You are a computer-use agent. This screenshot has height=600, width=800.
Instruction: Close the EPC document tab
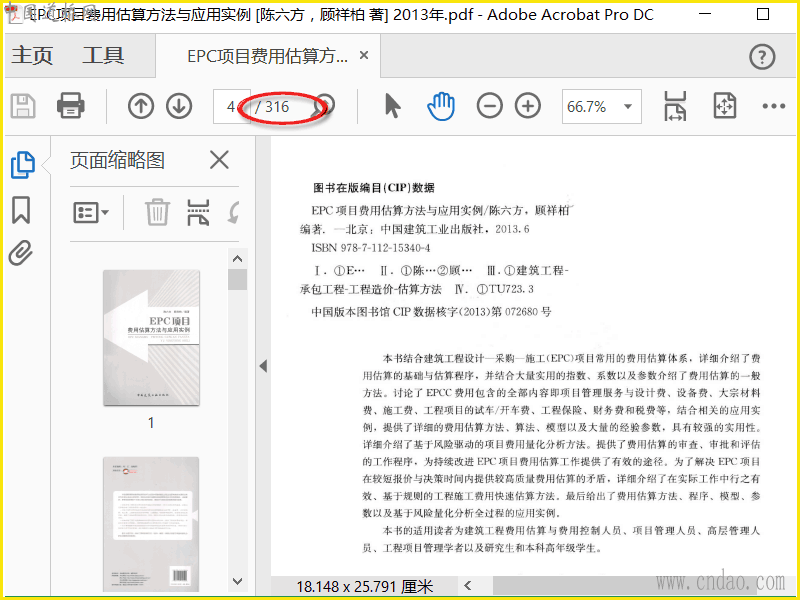click(x=364, y=55)
